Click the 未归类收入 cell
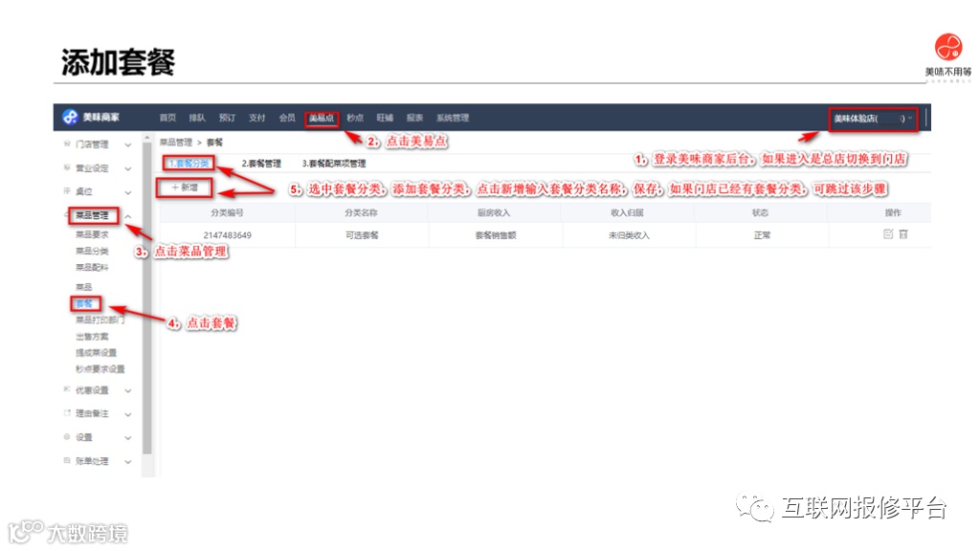This screenshot has height=551, width=980. 629,235
